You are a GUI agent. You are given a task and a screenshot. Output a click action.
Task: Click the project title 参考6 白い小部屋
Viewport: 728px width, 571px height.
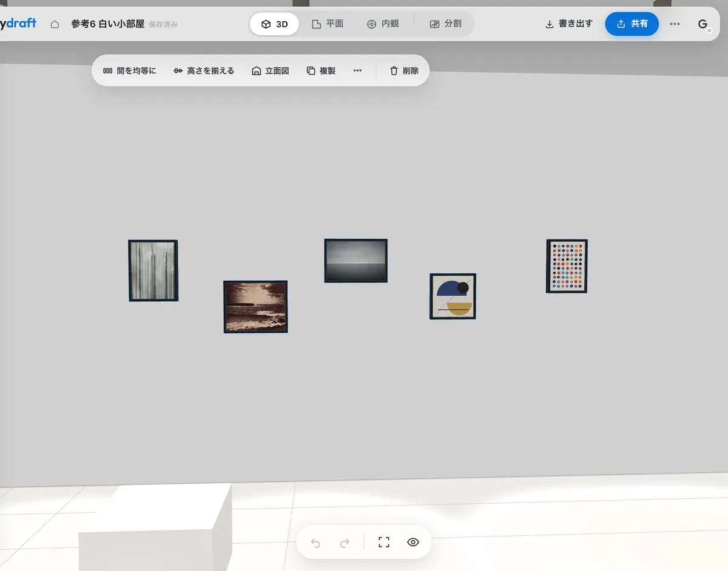(108, 24)
